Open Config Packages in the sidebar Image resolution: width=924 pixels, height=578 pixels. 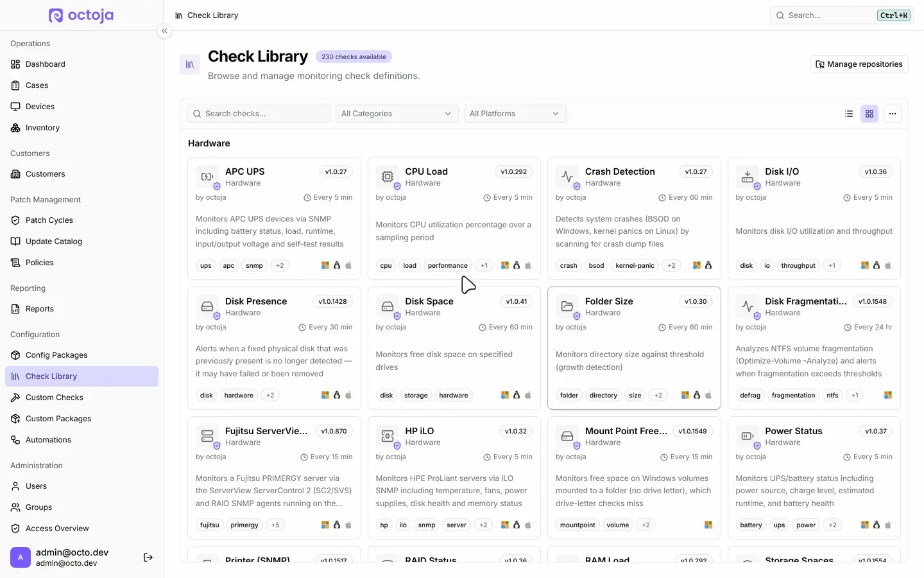[x=81, y=355]
